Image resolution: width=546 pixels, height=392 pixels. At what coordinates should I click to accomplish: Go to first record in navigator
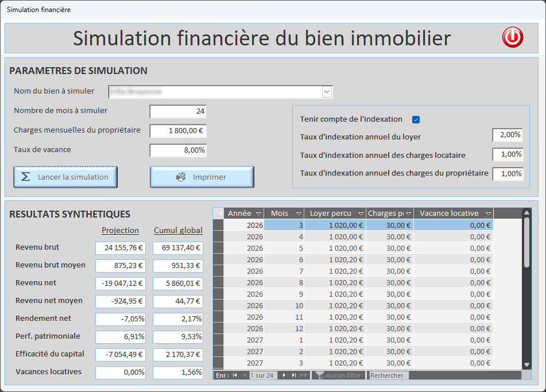click(235, 375)
